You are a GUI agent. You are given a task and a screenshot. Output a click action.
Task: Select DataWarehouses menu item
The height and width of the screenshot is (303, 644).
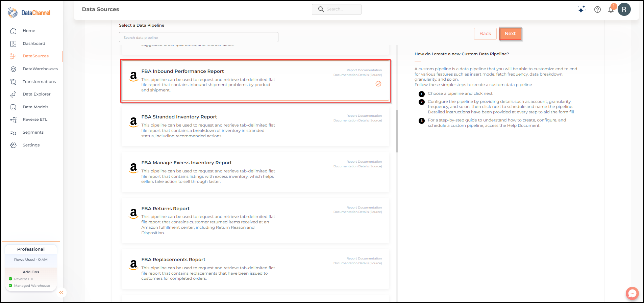click(40, 69)
